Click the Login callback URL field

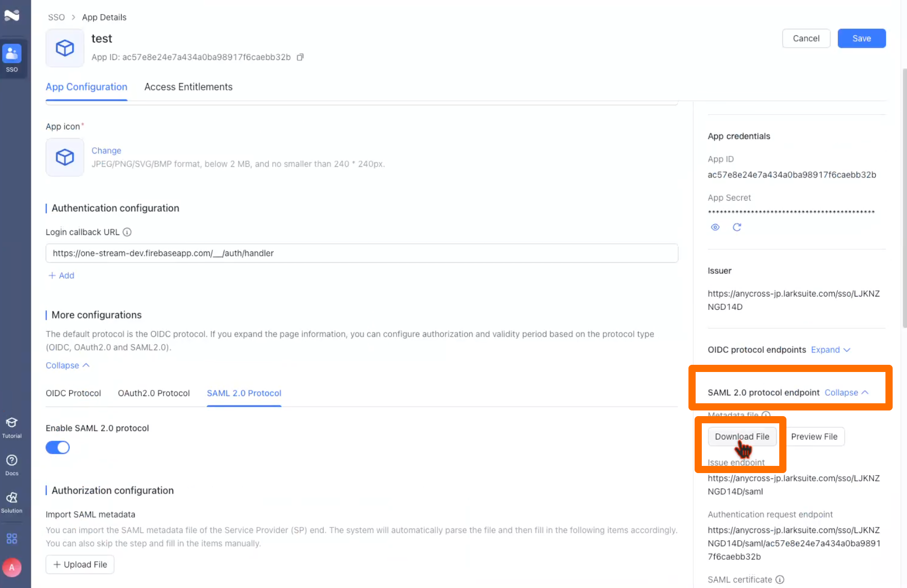click(x=362, y=253)
